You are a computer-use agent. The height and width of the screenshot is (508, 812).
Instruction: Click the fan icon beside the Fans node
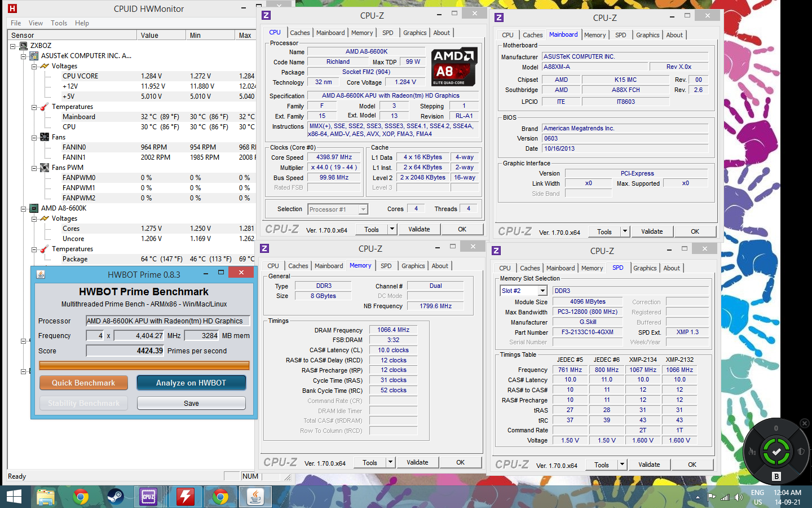click(45, 137)
